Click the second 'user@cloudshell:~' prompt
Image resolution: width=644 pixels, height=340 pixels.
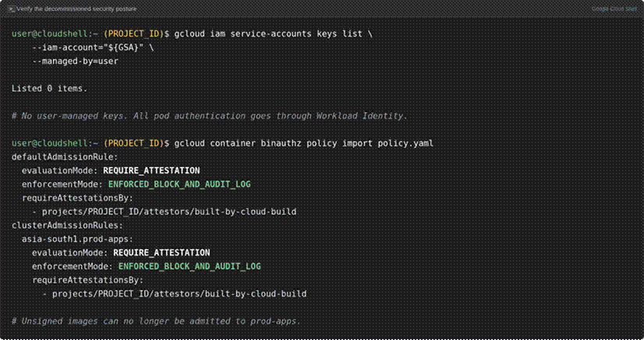[55, 143]
